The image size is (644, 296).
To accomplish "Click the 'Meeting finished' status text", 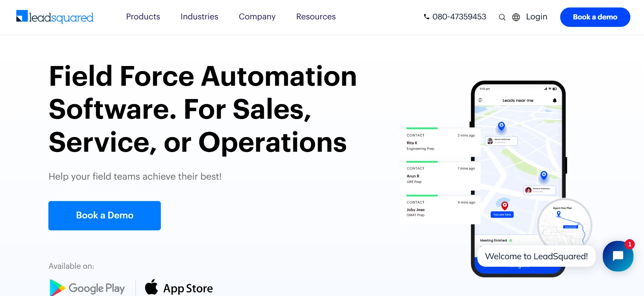I will tap(493, 241).
